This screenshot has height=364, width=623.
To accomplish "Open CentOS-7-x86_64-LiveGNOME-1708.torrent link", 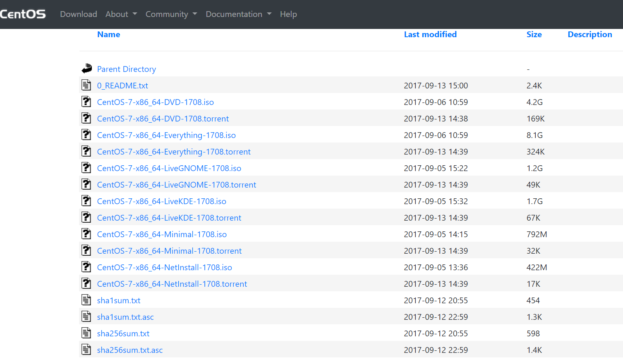I will coord(177,185).
